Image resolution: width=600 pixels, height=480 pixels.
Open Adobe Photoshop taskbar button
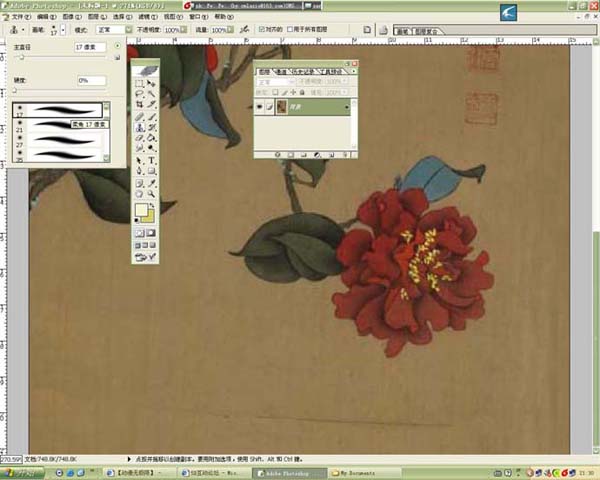click(x=289, y=473)
